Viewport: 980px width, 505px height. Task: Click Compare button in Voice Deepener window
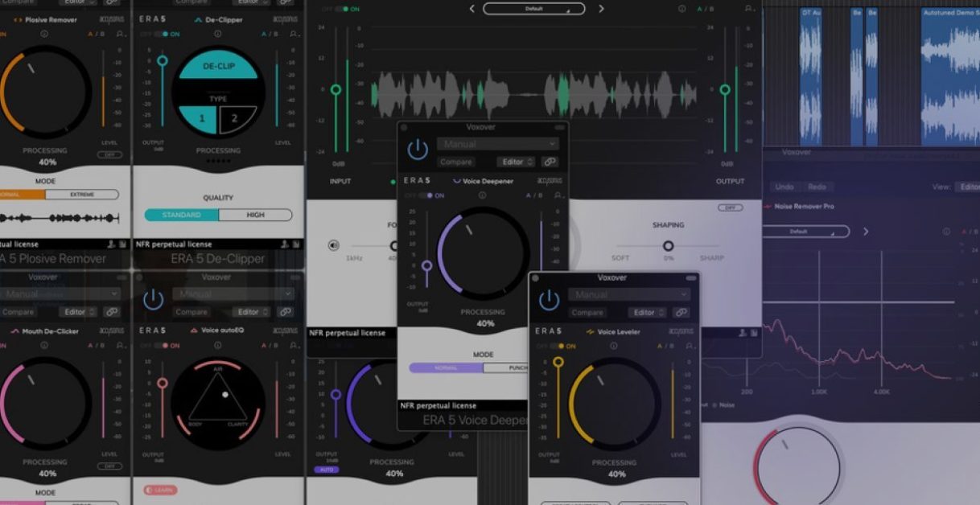tap(457, 162)
